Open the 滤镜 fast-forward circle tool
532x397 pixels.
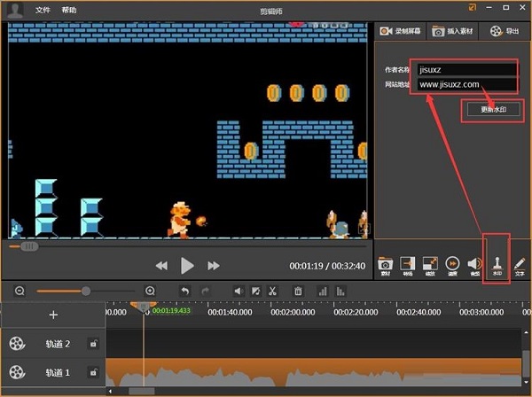point(452,264)
